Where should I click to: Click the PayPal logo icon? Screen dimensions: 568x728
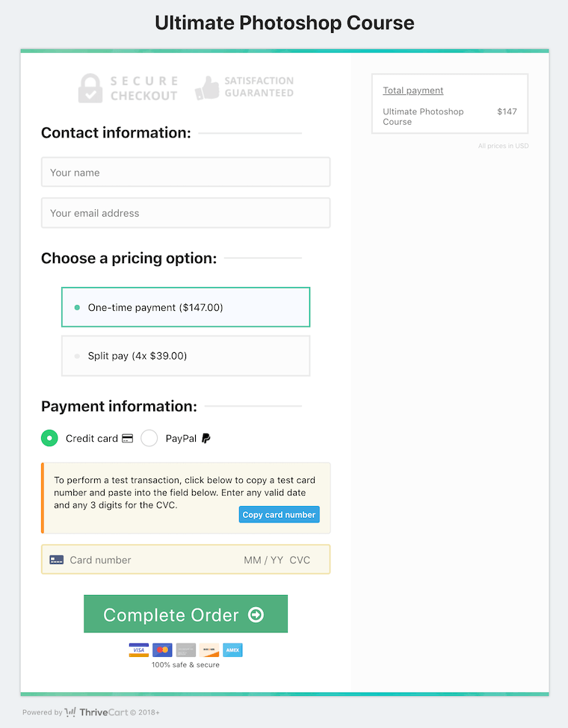pyautogui.click(x=206, y=438)
